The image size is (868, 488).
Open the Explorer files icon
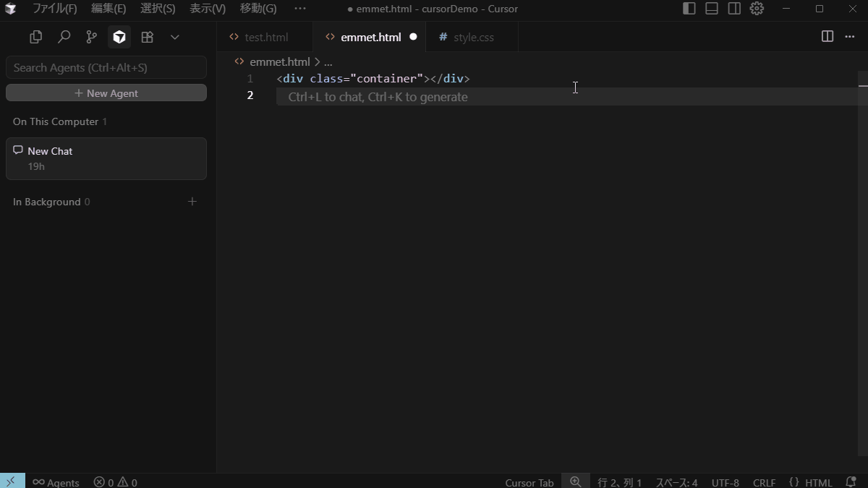(x=35, y=37)
